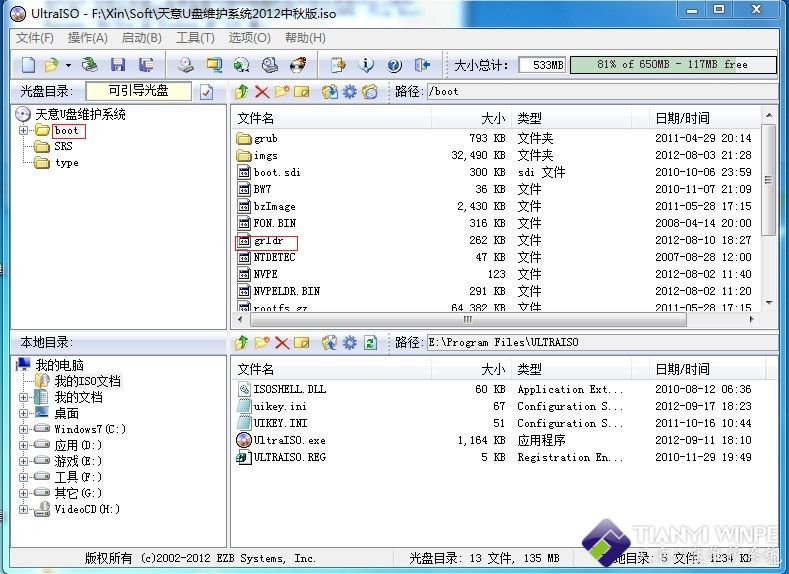
Task: Click the Open CD/DVD icon with green arrow
Action: 90,64
